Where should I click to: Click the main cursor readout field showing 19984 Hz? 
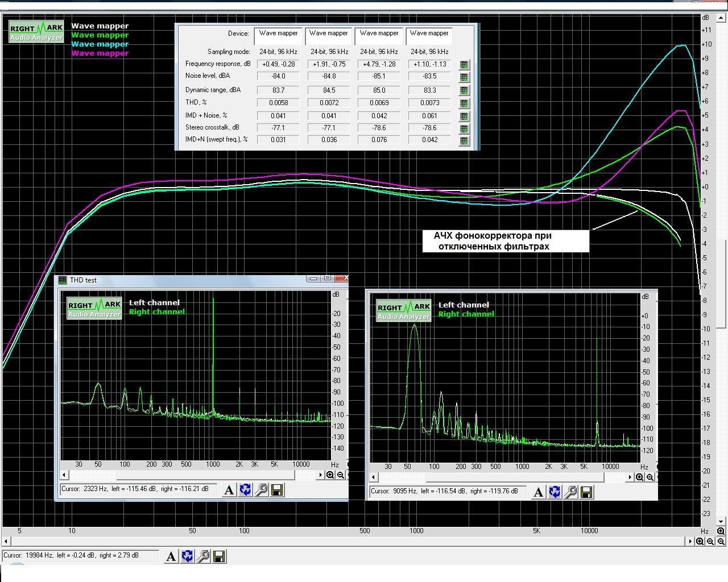(80, 556)
